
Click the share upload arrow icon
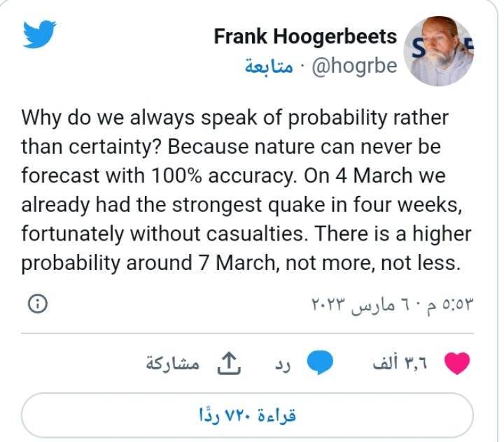[x=227, y=363]
